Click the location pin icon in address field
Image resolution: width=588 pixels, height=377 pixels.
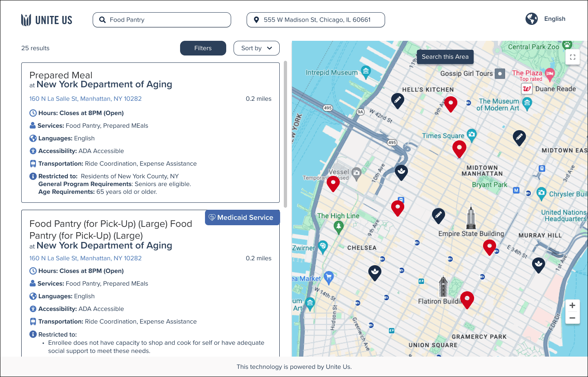click(256, 20)
